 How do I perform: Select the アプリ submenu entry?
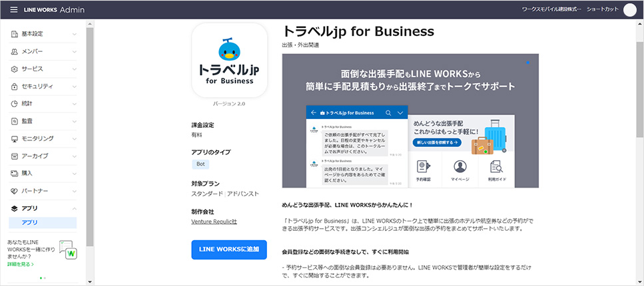(x=43, y=222)
